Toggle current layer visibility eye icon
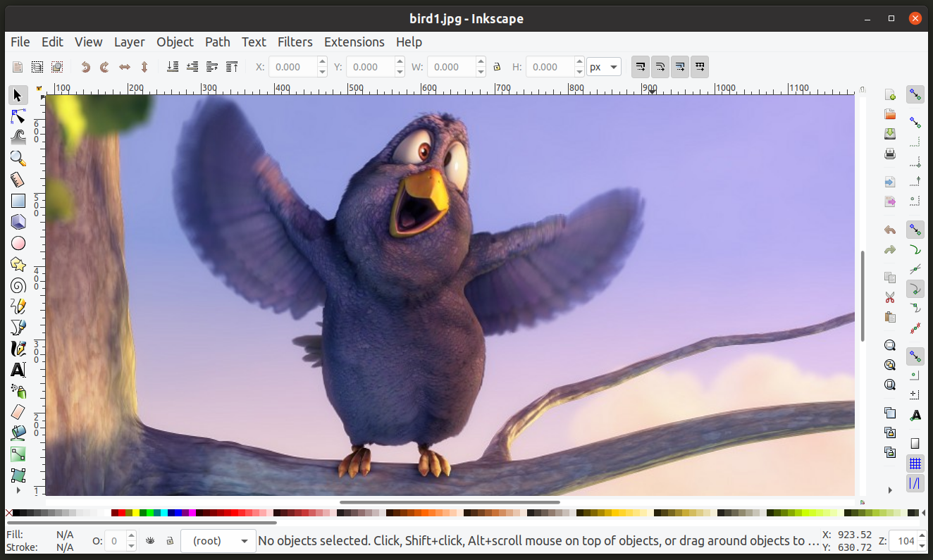 tap(150, 541)
